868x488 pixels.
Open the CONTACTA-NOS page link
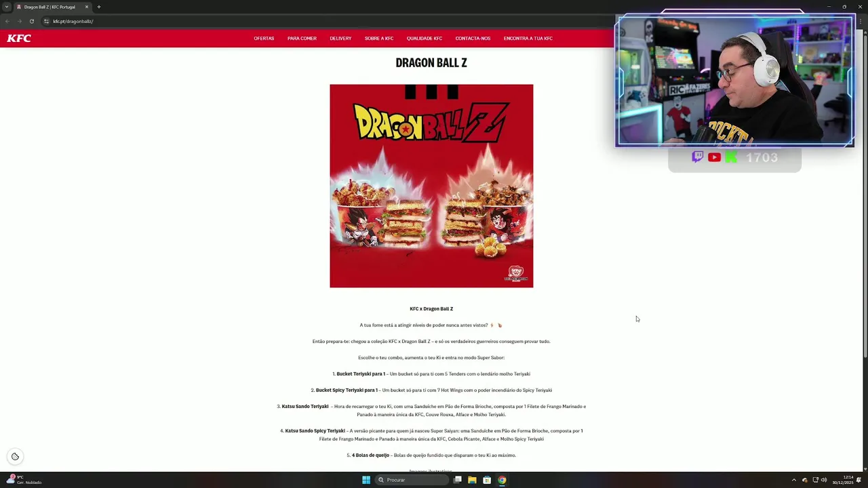(473, 39)
